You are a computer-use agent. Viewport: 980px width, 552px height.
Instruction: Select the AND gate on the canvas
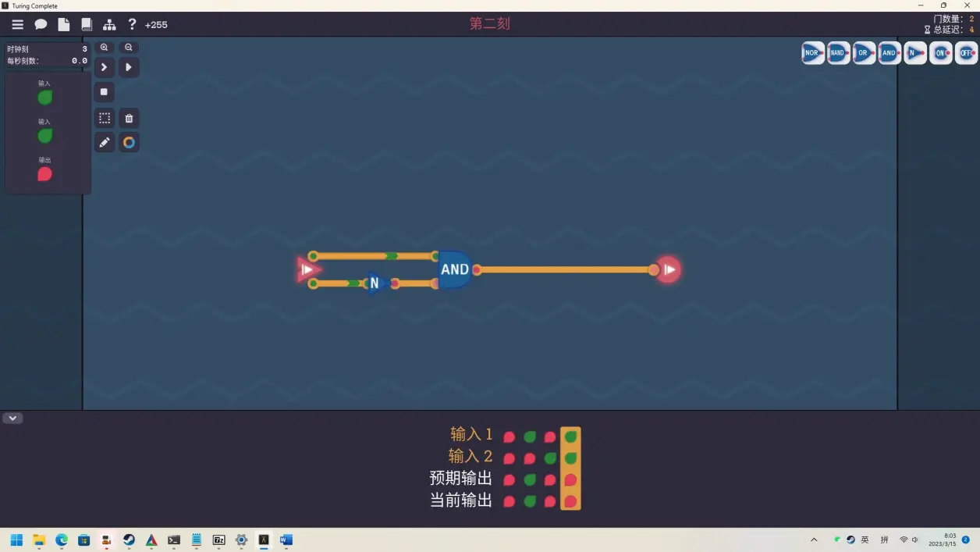click(x=454, y=269)
